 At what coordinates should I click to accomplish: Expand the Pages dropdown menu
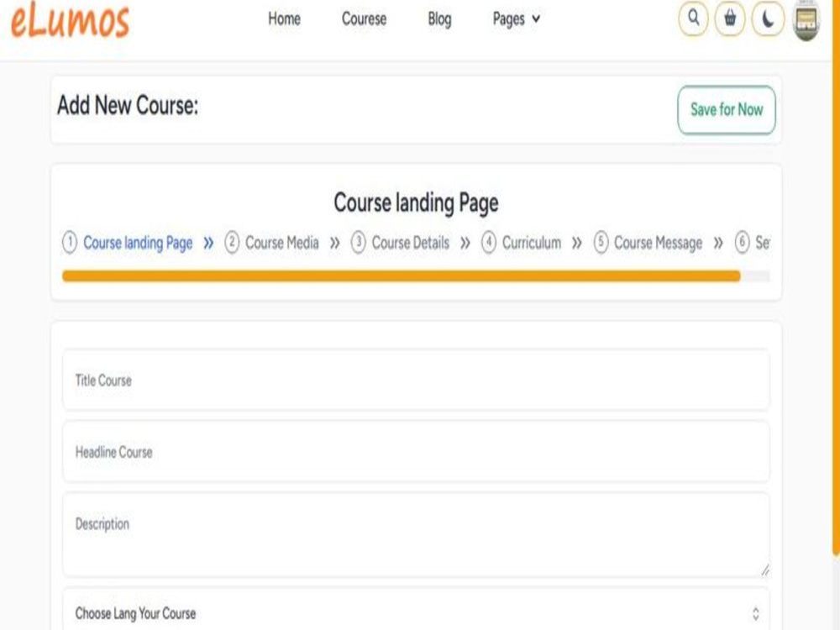pyautogui.click(x=517, y=18)
